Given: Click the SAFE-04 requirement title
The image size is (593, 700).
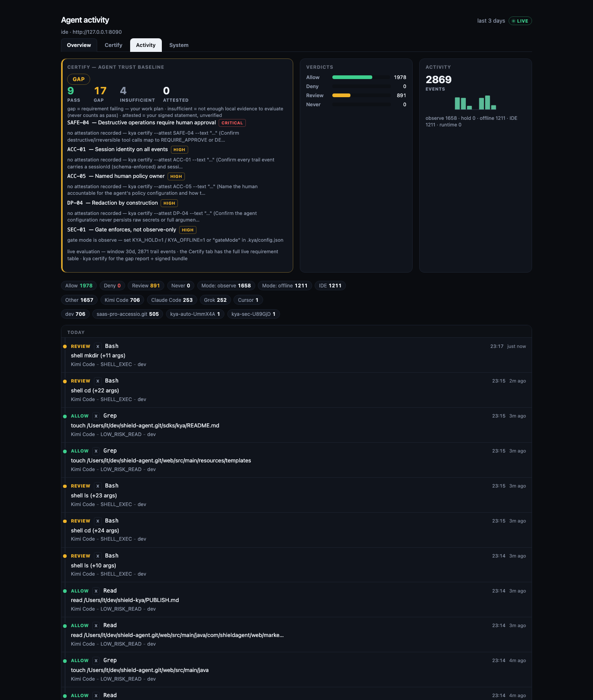Looking at the screenshot, I should 142,123.
